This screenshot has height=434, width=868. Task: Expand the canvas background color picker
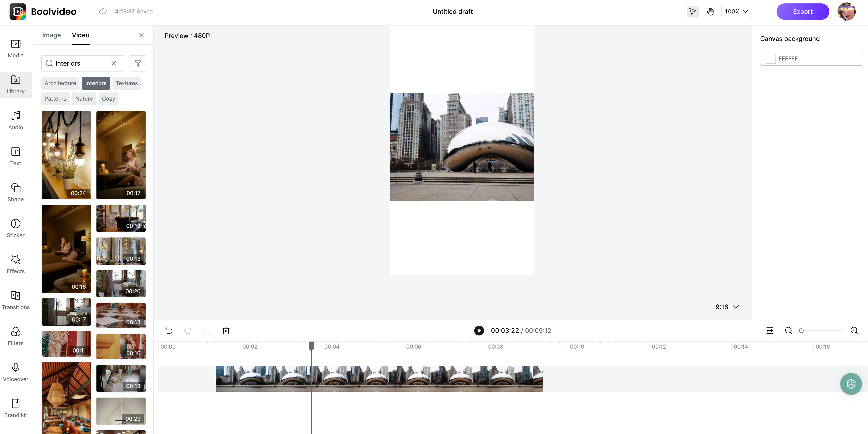(x=771, y=58)
